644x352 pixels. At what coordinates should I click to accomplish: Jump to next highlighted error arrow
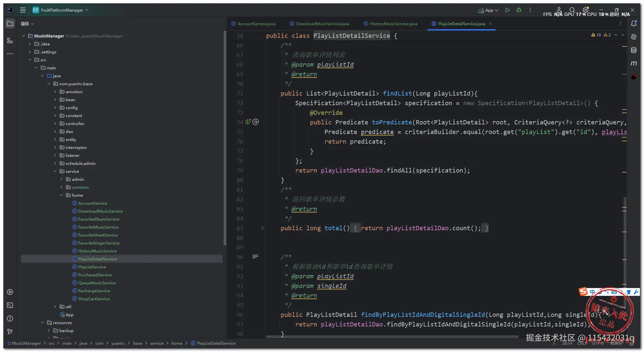(x=623, y=35)
